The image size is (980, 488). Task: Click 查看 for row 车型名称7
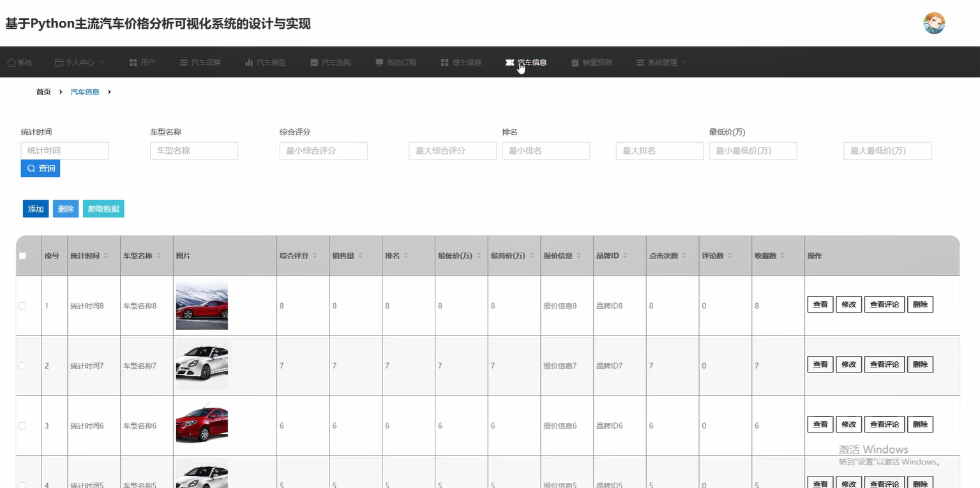(820, 364)
